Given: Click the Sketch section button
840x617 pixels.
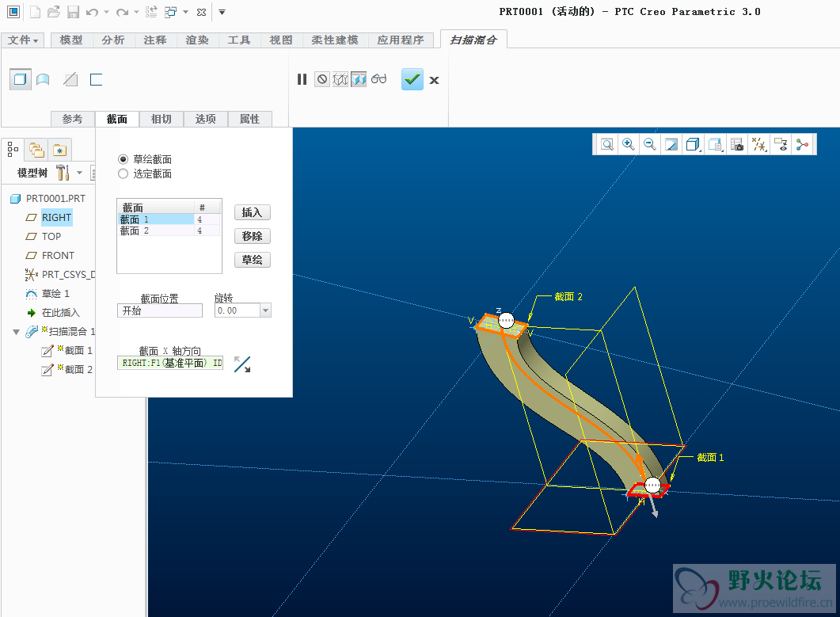Looking at the screenshot, I should pyautogui.click(x=253, y=260).
